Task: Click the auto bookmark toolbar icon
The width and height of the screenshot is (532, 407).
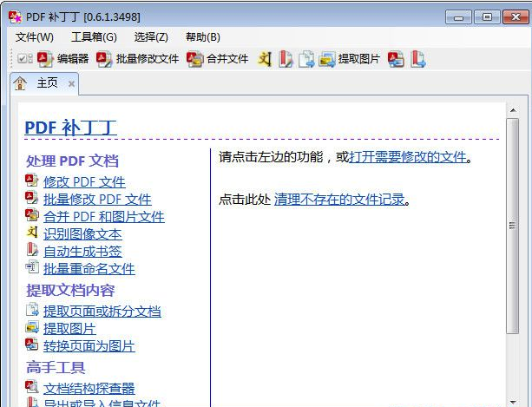Action: (x=286, y=59)
